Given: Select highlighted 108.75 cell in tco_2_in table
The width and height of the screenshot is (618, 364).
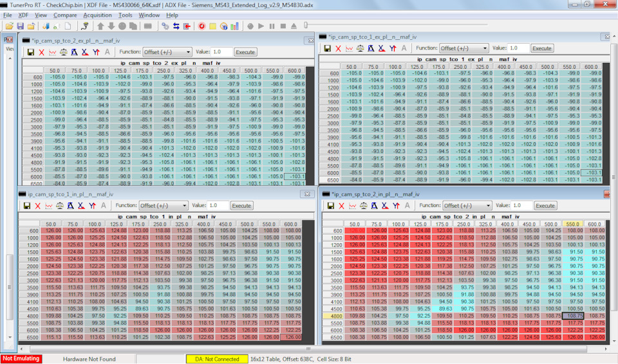Looking at the screenshot, I should [573, 316].
